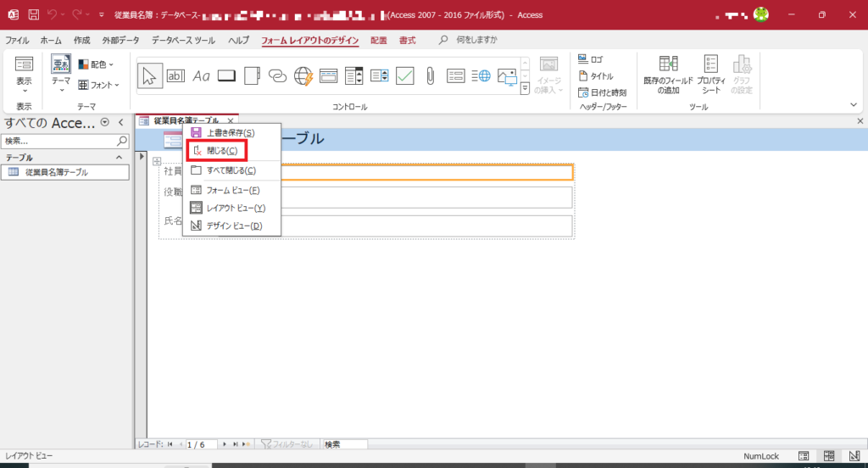
Task: Expand the 配色 color scheme dropdown
Action: coord(97,64)
